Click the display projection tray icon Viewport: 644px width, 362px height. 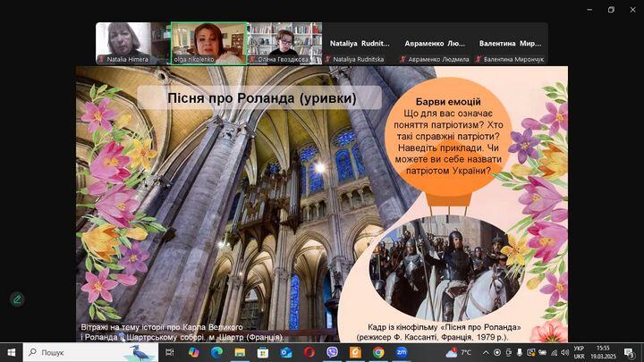531,352
